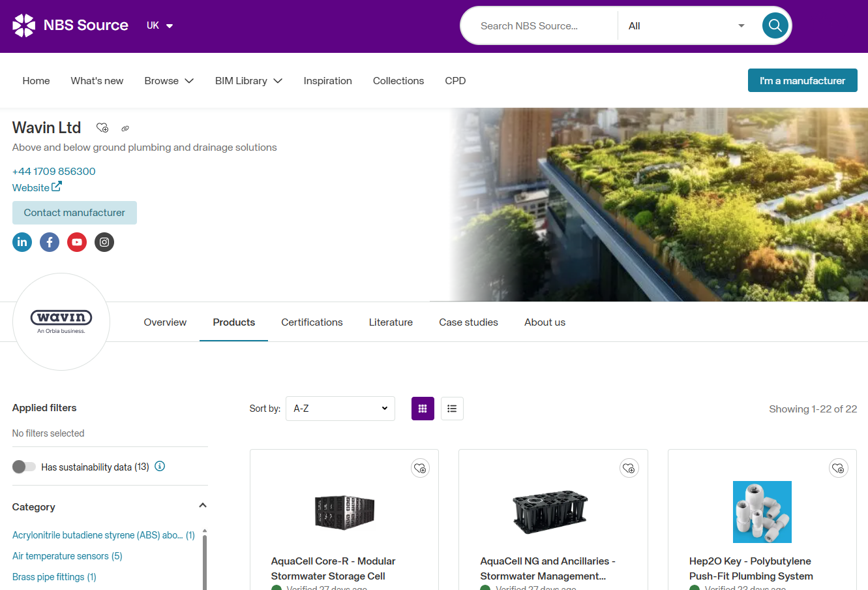Expand the Browse menu
Screen dimensions: 868x590
(x=169, y=81)
